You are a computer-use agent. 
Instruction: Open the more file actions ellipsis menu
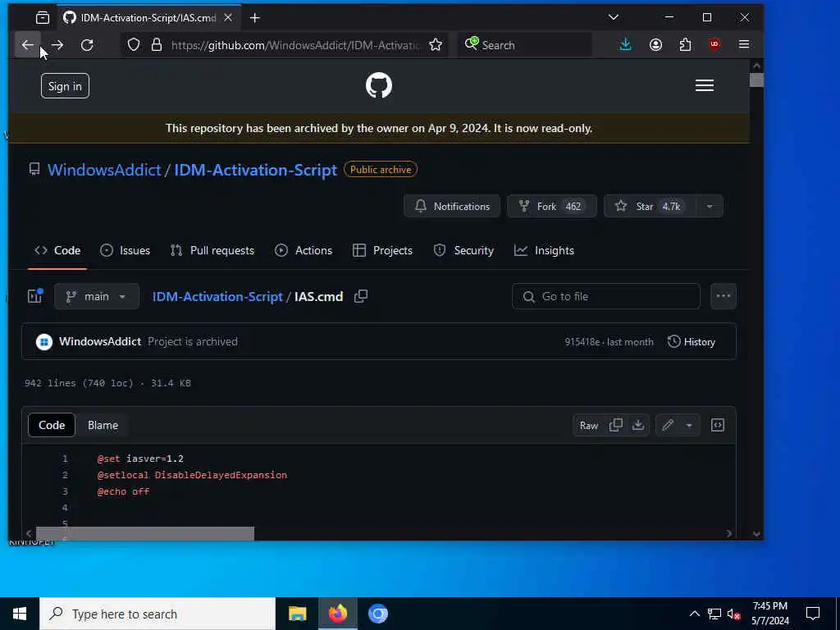click(724, 296)
